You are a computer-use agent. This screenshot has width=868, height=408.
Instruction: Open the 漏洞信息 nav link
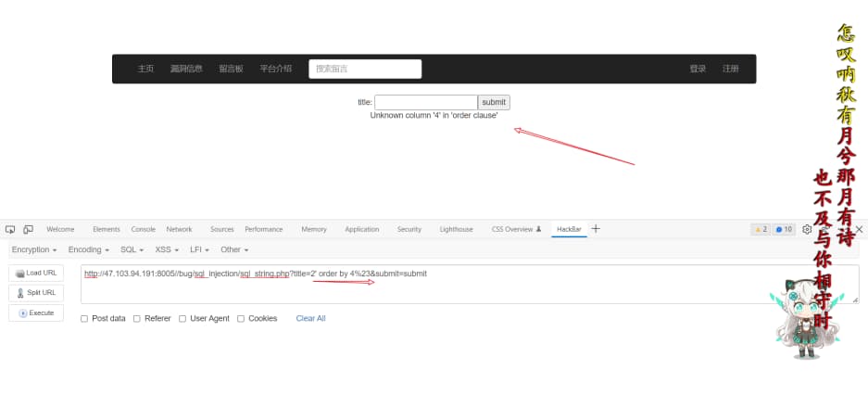(x=186, y=70)
